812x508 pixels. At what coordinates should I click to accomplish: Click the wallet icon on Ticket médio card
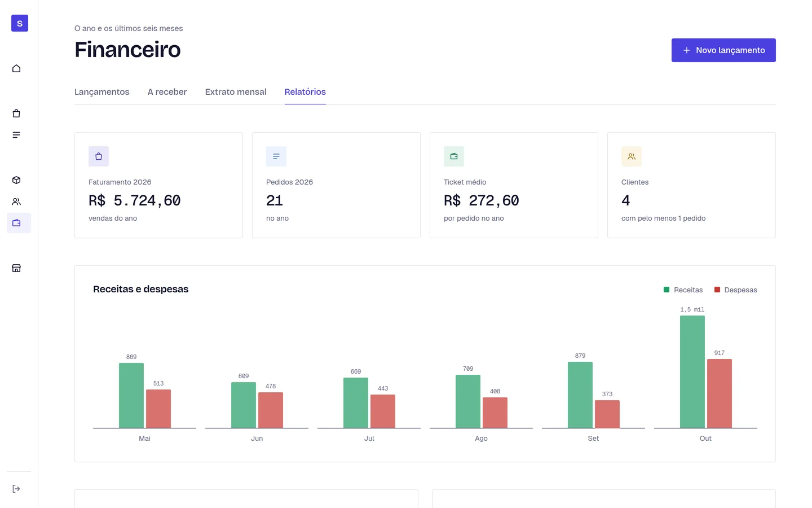(x=454, y=156)
